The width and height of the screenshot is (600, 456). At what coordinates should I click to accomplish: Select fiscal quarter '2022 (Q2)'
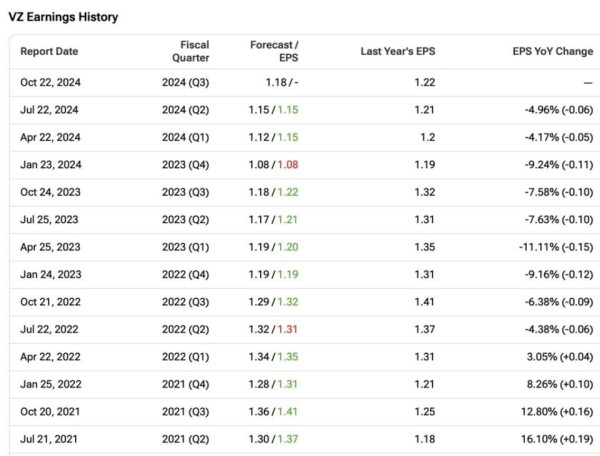186,329
